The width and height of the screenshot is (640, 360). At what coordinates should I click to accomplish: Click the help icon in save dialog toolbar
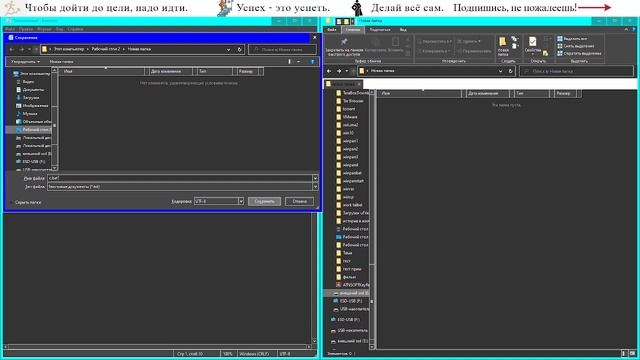pyautogui.click(x=312, y=62)
